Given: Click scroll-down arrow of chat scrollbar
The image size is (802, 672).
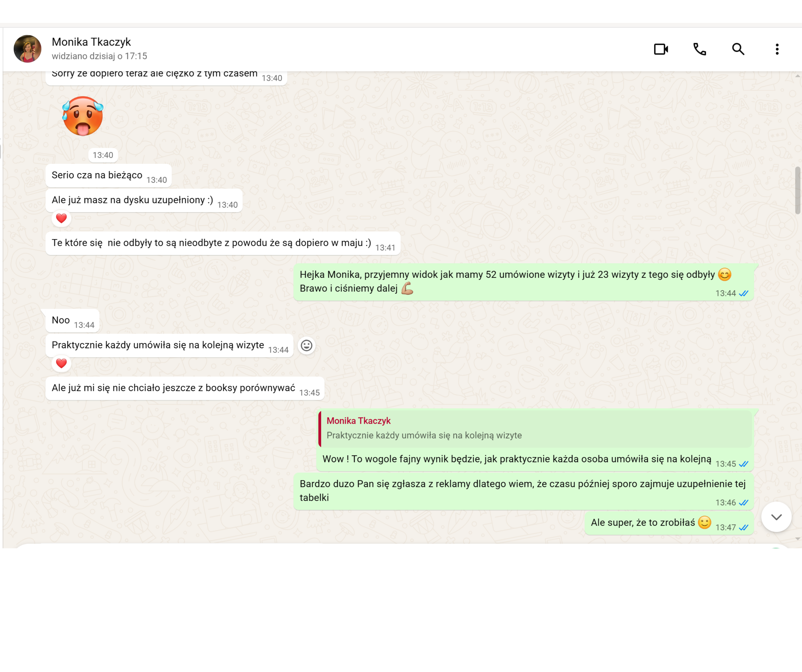Looking at the screenshot, I should pyautogui.click(x=798, y=539).
